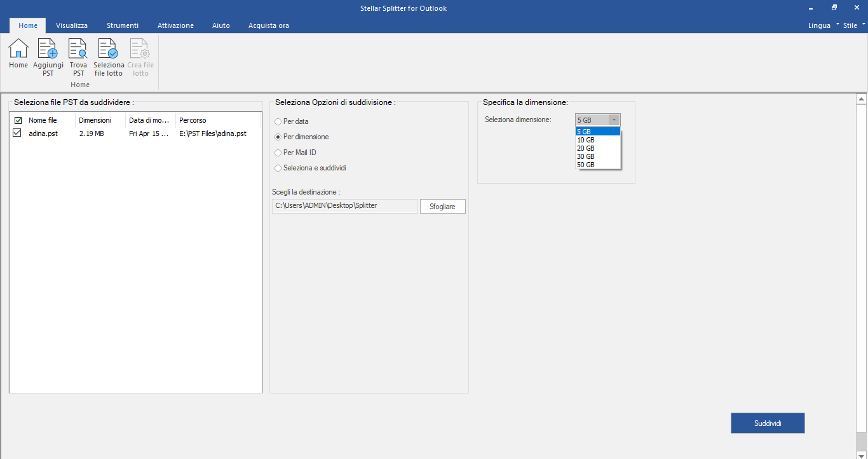Viewport: 868px width, 459px height.
Task: Open the Aiuto tab
Action: pos(221,25)
